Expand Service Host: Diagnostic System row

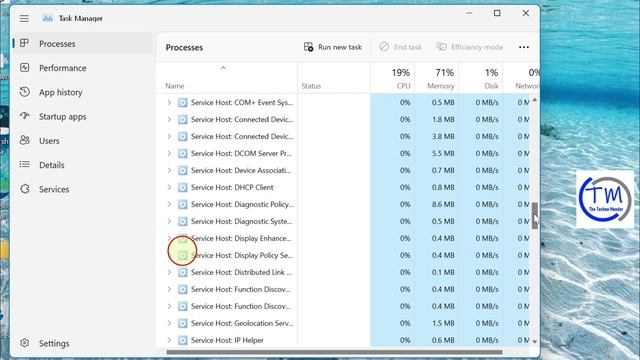[x=169, y=221]
